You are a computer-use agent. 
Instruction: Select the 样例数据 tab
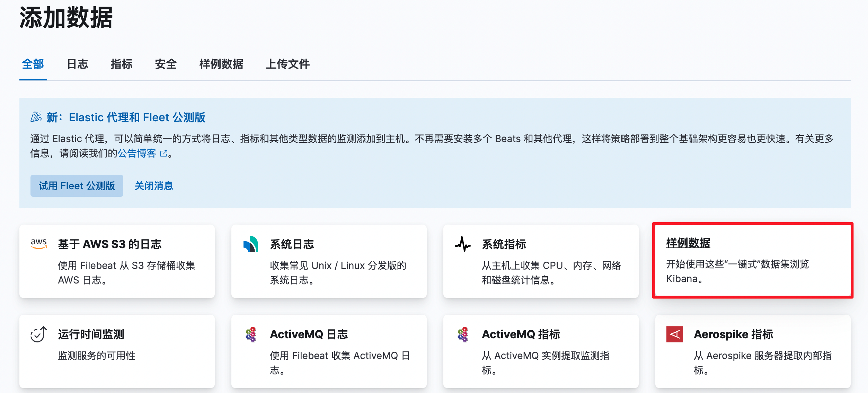click(221, 64)
